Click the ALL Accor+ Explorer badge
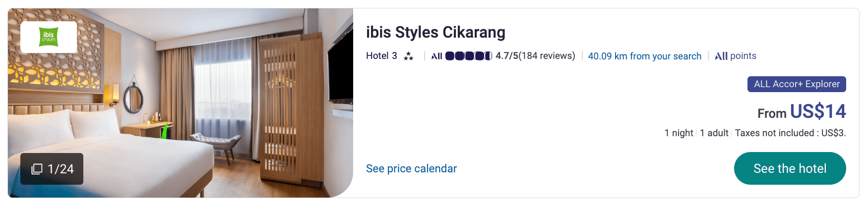Viewport: 868px width, 206px height. point(797,84)
